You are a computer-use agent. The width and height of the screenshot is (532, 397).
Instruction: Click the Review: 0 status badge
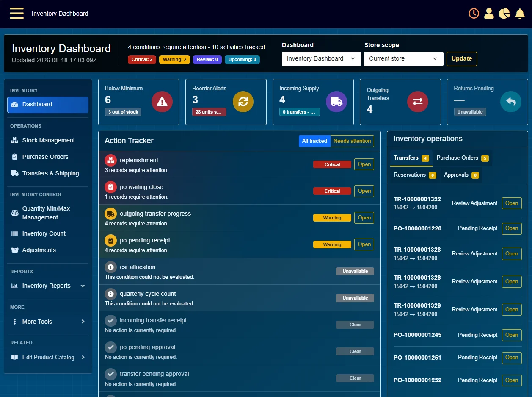[207, 60]
